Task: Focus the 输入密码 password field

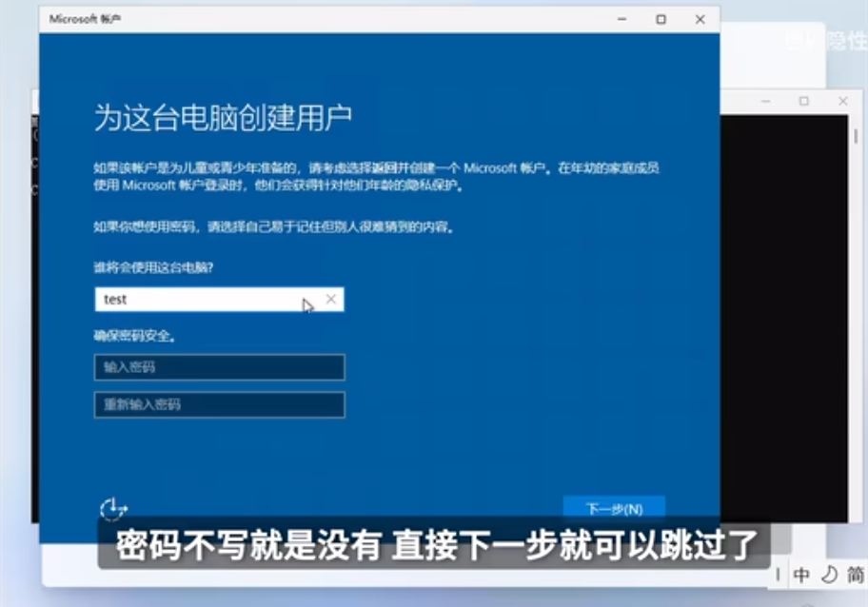Action: [x=219, y=367]
